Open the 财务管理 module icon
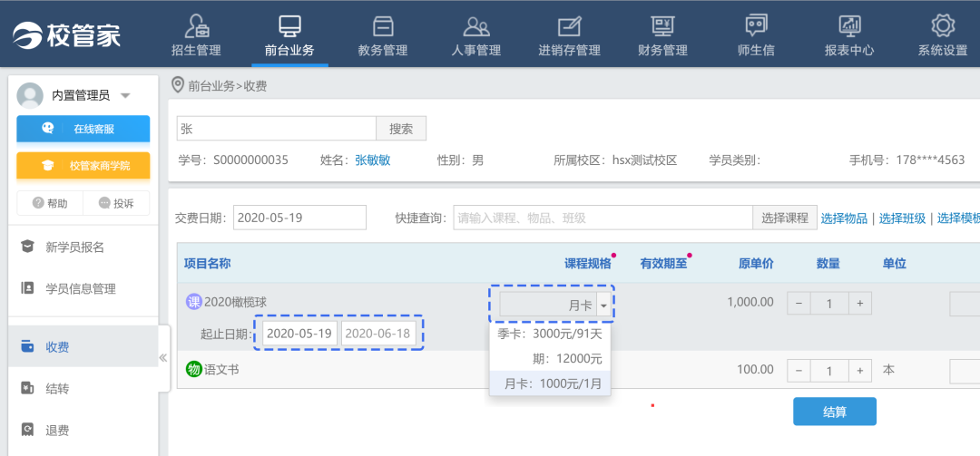The image size is (980, 456). coord(662,26)
